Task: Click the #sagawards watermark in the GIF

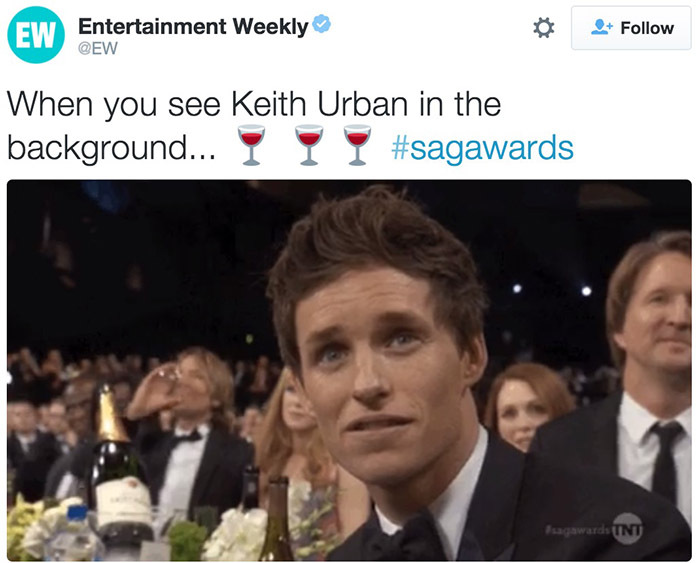Action: tap(577, 529)
